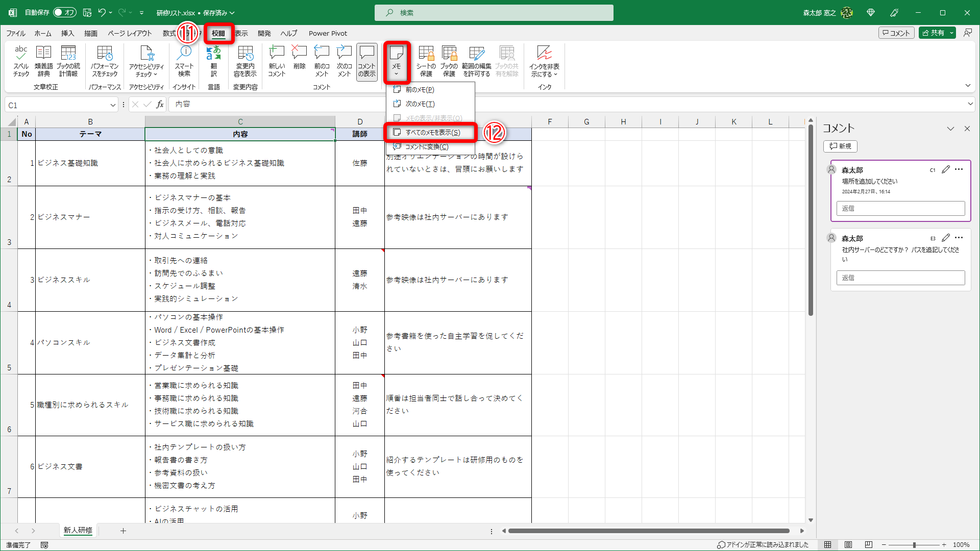Image resolution: width=980 pixels, height=551 pixels.
Task: Select すべてのメモを表示 from the menu
Action: pos(430,132)
